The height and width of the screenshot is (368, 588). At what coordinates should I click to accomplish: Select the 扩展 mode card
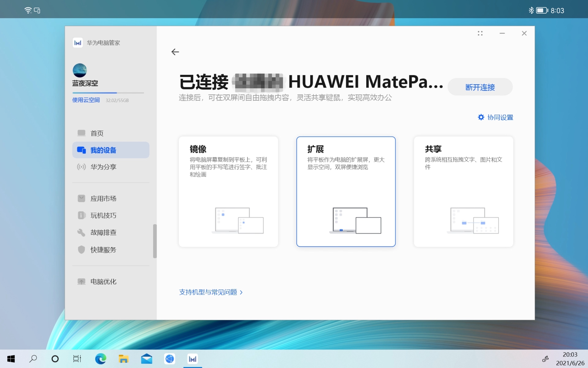pyautogui.click(x=346, y=192)
